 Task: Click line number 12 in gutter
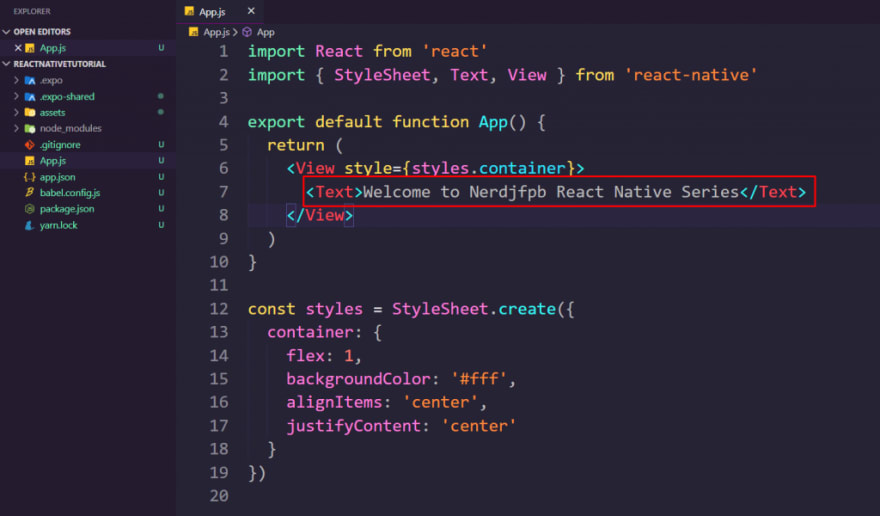click(219, 309)
